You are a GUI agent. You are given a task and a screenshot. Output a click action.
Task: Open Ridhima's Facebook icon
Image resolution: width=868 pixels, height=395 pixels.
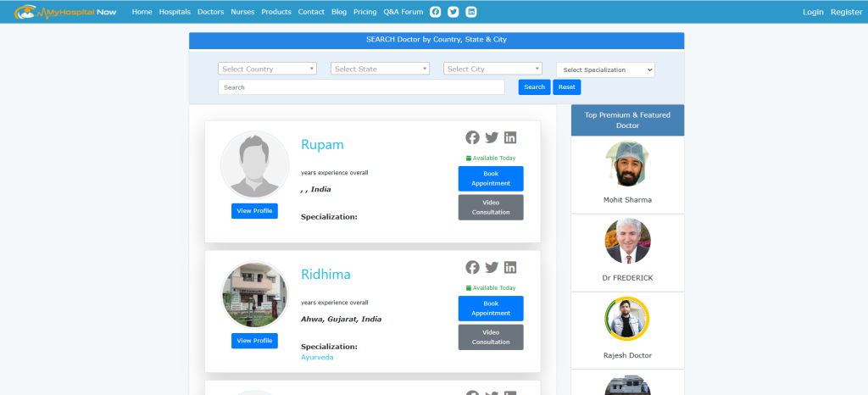point(472,268)
